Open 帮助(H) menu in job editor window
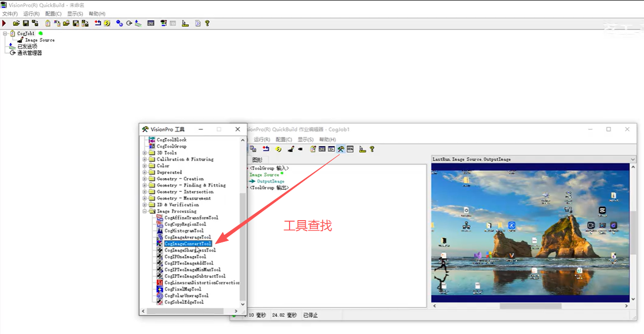The height and width of the screenshot is (334, 644). click(x=328, y=140)
